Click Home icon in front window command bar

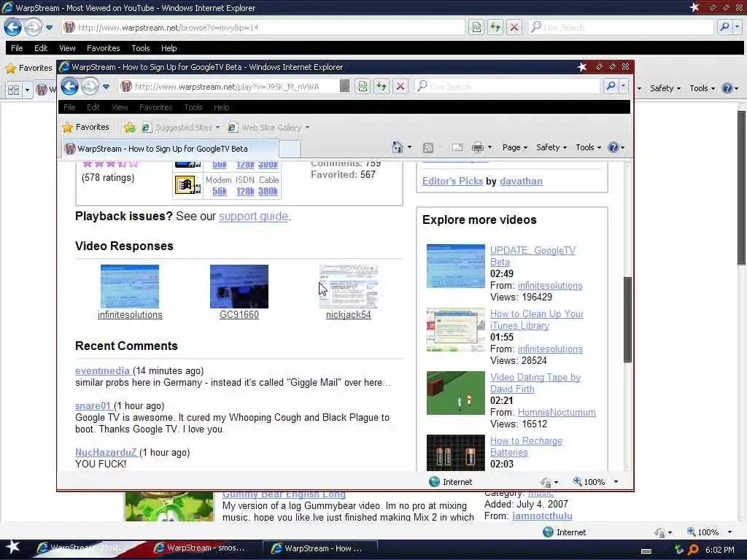(397, 147)
